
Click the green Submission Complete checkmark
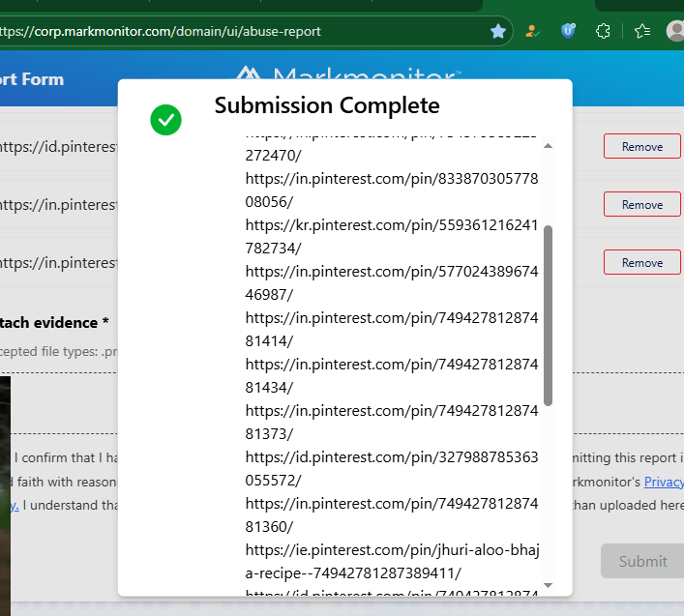(x=165, y=120)
